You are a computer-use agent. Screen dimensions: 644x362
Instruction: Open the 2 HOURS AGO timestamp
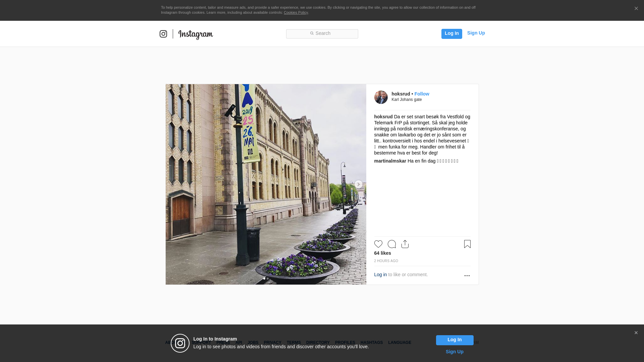point(386,261)
